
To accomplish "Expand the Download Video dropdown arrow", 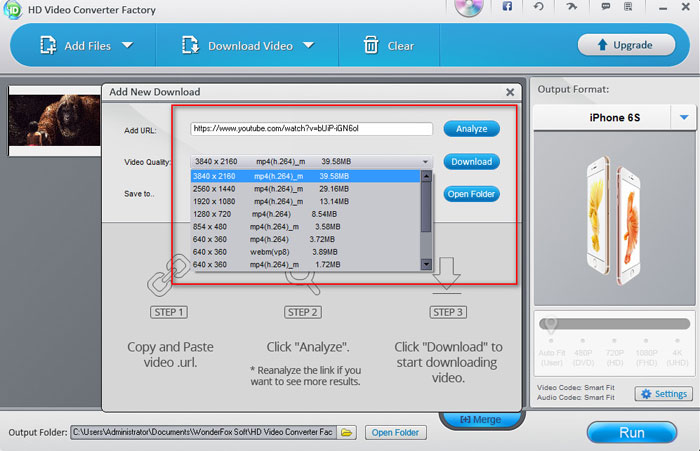I will 308,45.
